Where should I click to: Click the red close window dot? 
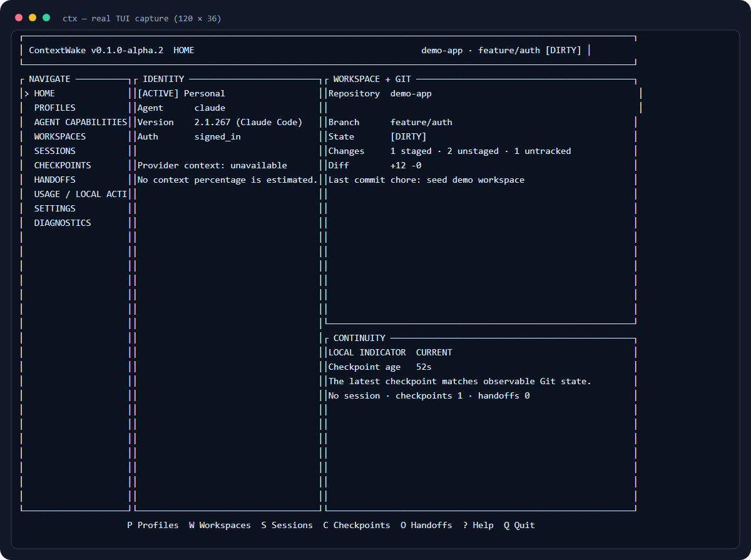coord(19,18)
